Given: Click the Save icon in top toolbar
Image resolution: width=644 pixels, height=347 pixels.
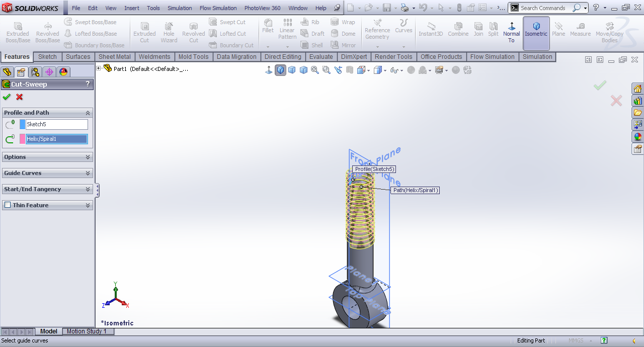Looking at the screenshot, I should pyautogui.click(x=386, y=8).
